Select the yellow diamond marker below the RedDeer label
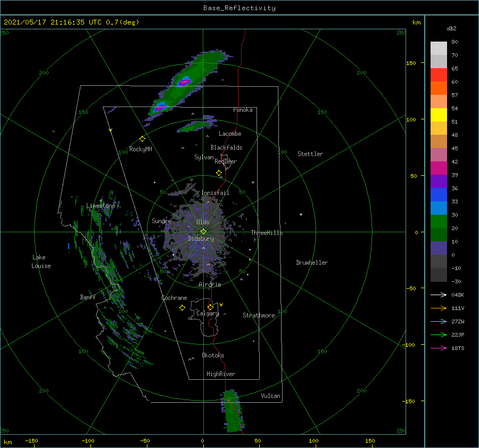 [x=219, y=173]
